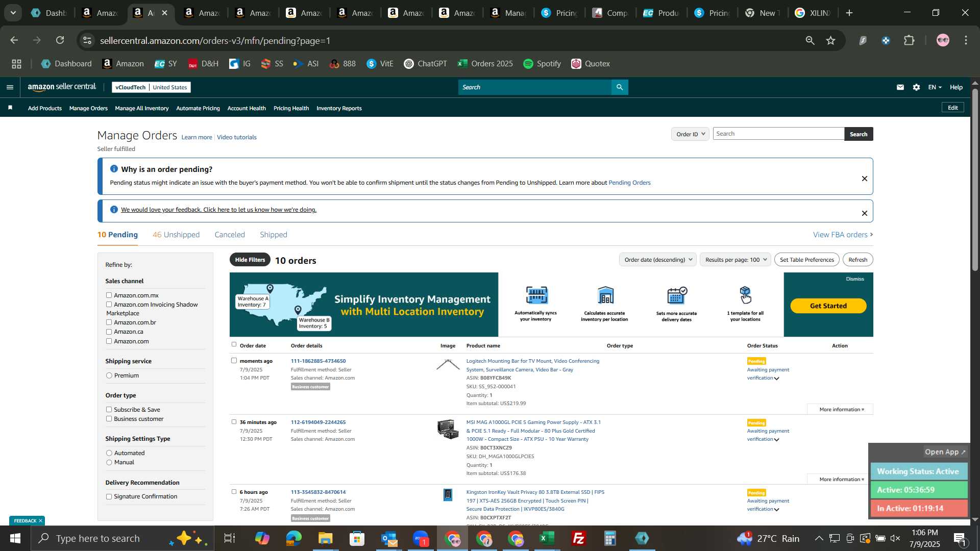The width and height of the screenshot is (980, 551).
Task: Open the Spotify bookmark
Action: (542, 64)
